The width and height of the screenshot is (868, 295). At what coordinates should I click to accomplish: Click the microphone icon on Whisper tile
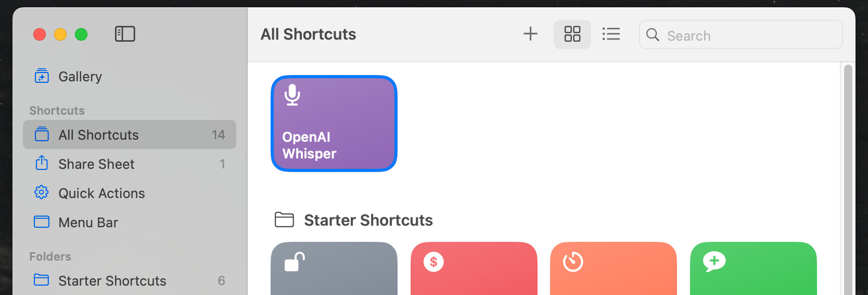click(292, 95)
